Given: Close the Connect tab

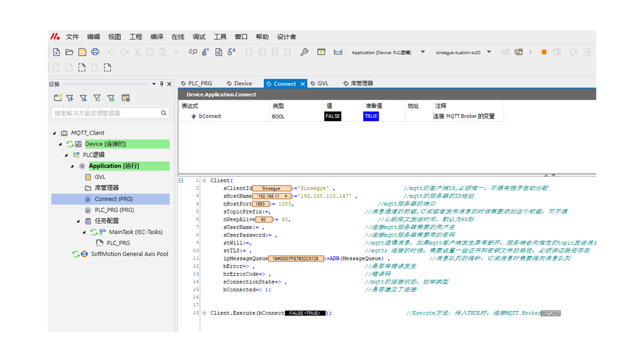Looking at the screenshot, I should (x=303, y=84).
